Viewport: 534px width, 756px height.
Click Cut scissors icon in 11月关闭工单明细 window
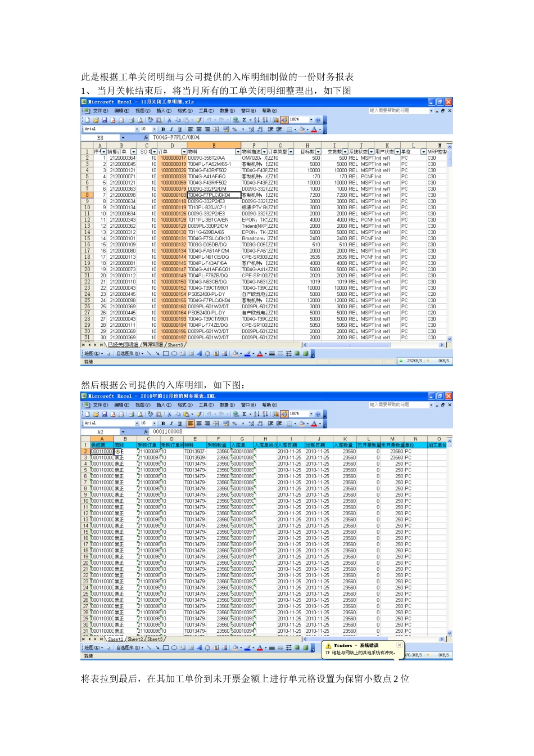click(x=169, y=119)
